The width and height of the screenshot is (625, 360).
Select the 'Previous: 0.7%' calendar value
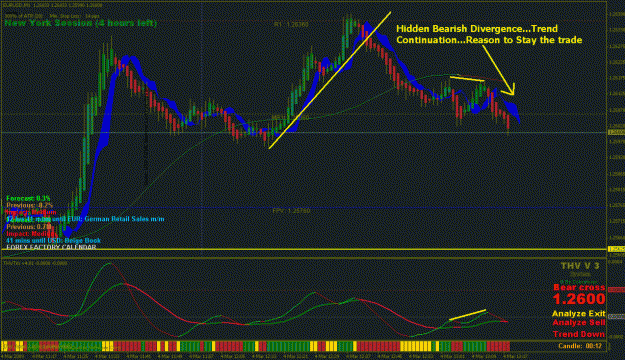(29, 226)
